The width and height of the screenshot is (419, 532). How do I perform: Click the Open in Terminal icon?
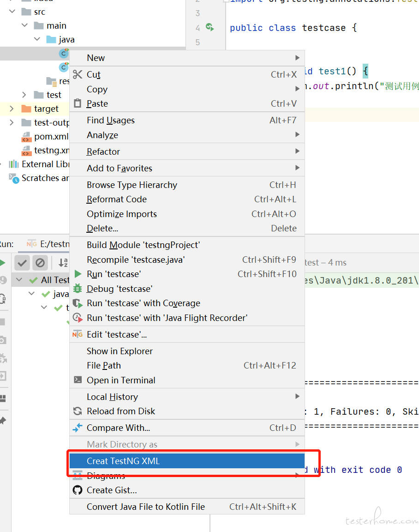(x=78, y=380)
